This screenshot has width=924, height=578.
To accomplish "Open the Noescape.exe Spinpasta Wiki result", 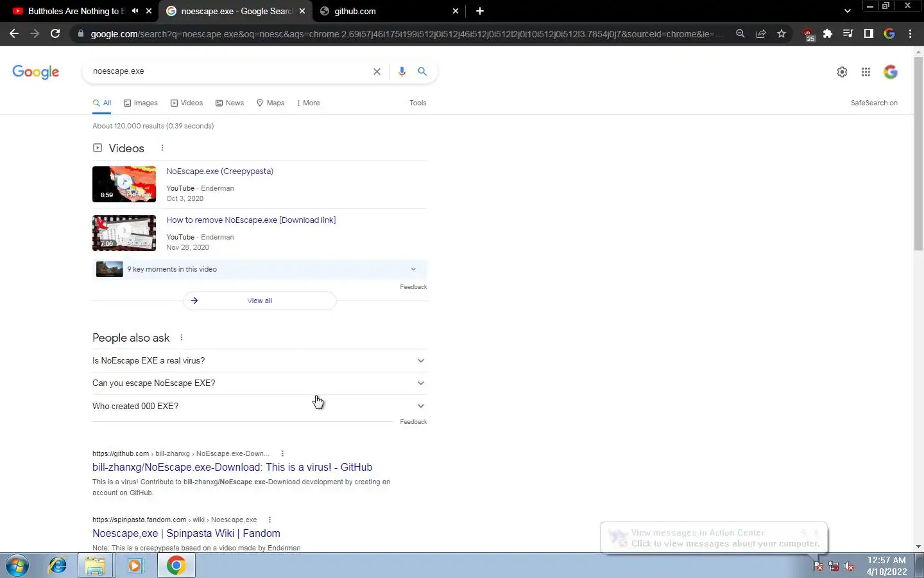I will [186, 533].
